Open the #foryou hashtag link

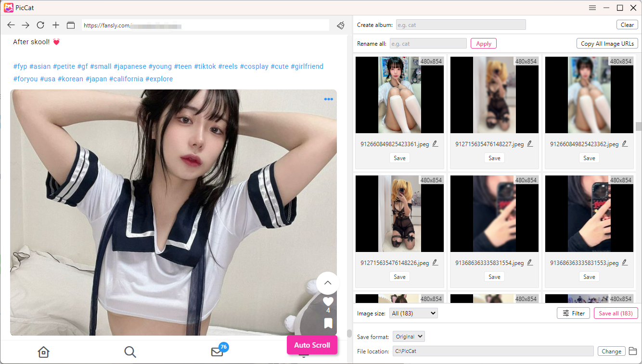26,79
